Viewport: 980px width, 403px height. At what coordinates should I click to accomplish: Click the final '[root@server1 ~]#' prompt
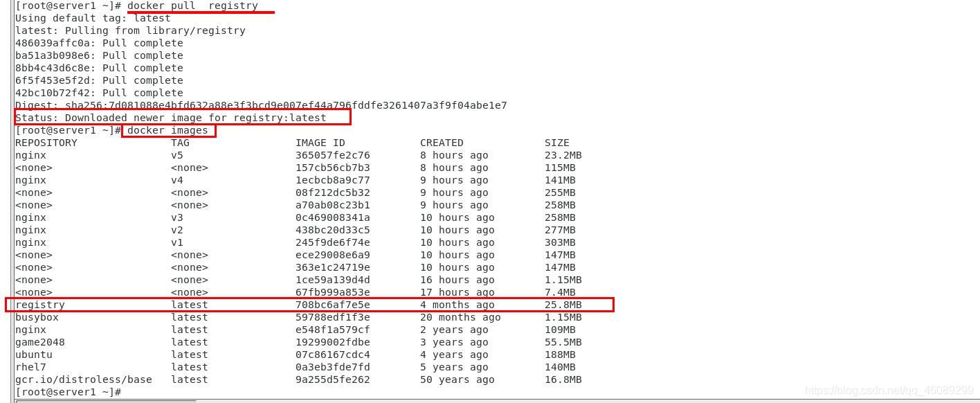tap(68, 392)
